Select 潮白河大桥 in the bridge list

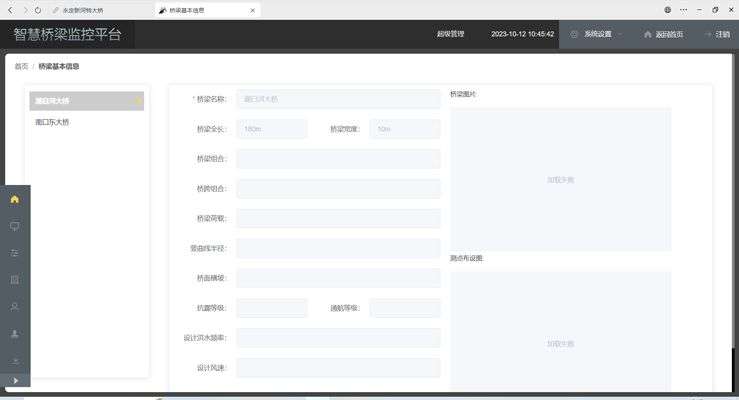click(86, 101)
